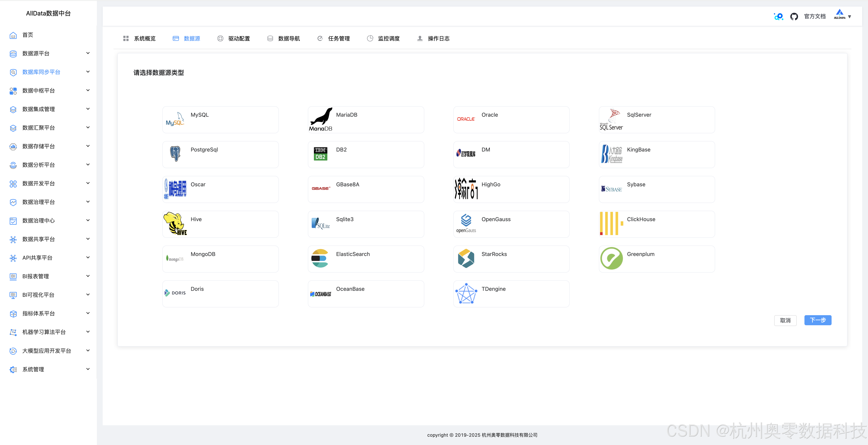The width and height of the screenshot is (868, 445).
Task: Pick the PostgreSQL elephant icon
Action: click(x=175, y=154)
